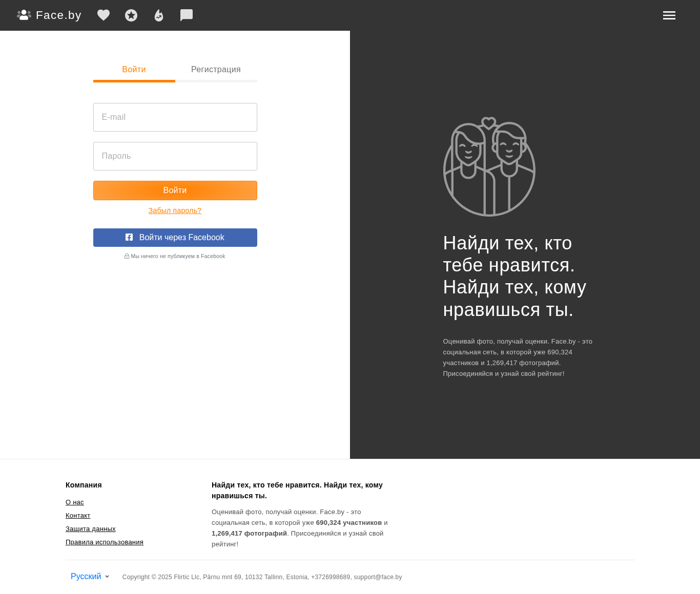Switch to the Регистрация tab
The height and width of the screenshot is (594, 700).
pyautogui.click(x=216, y=71)
